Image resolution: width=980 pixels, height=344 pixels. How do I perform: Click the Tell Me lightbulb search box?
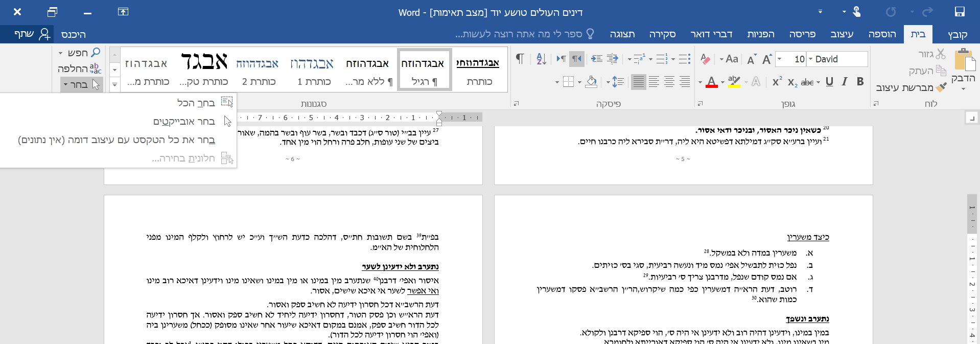(x=525, y=34)
